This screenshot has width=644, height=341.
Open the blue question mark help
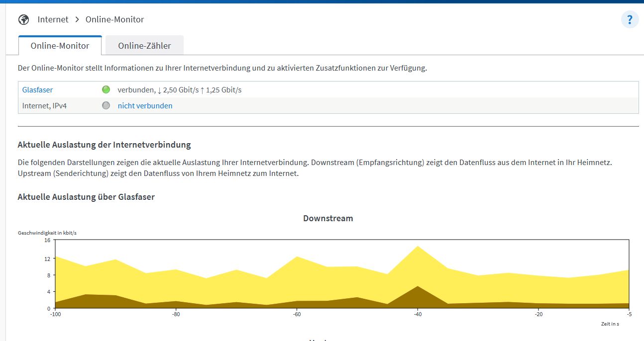(630, 20)
